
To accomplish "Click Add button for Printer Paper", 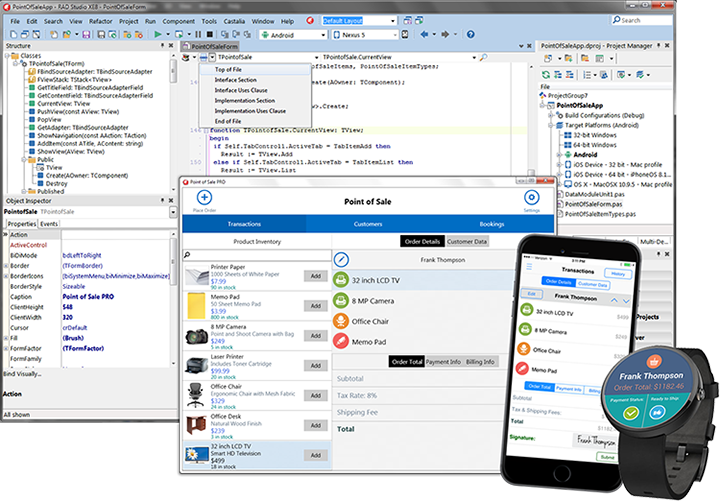I will [315, 276].
